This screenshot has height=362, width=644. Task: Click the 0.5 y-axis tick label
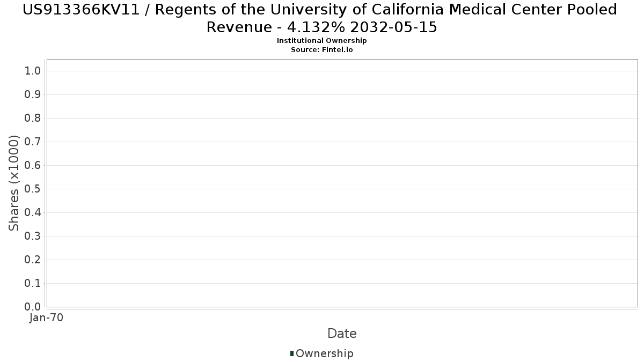[x=33, y=189]
